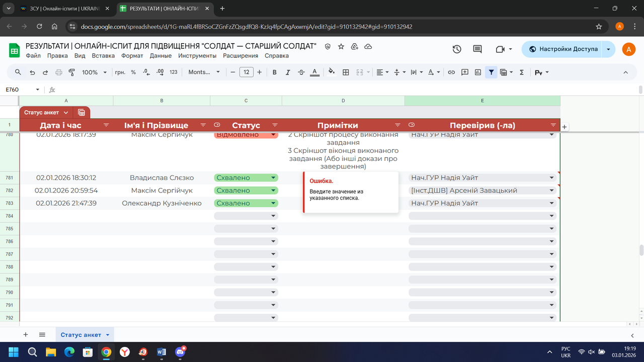This screenshot has height=362, width=644.
Task: Open the all sheets list icon
Action: (42, 335)
